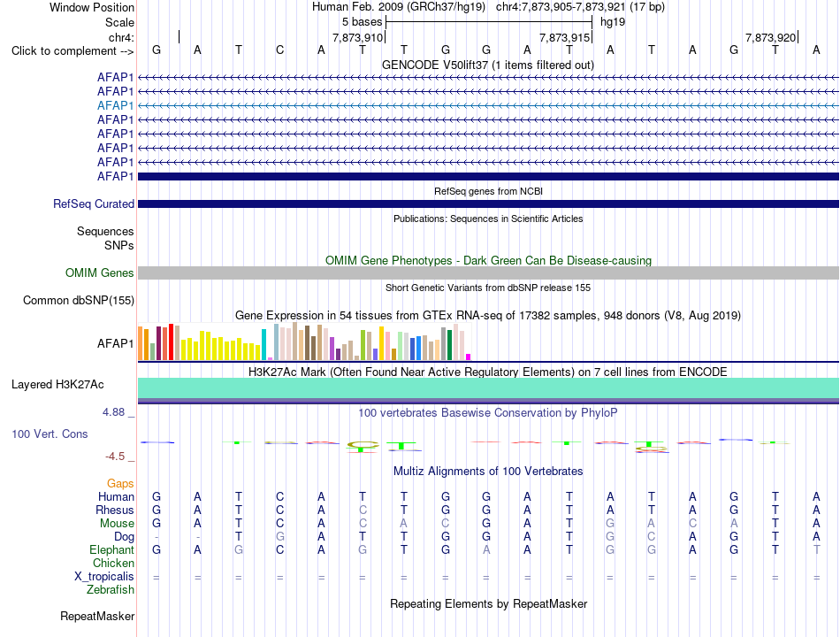Click the turquoise H3K27Ac signal band

[488, 388]
